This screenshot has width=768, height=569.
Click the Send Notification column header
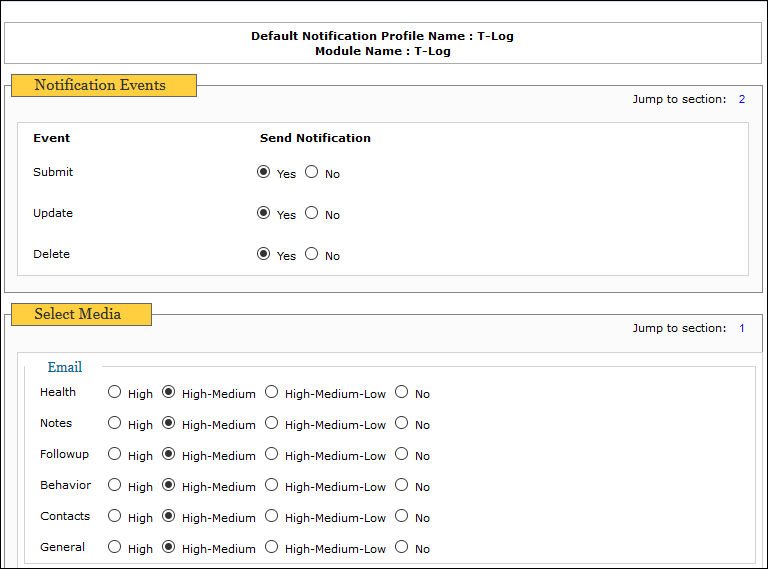(x=315, y=139)
